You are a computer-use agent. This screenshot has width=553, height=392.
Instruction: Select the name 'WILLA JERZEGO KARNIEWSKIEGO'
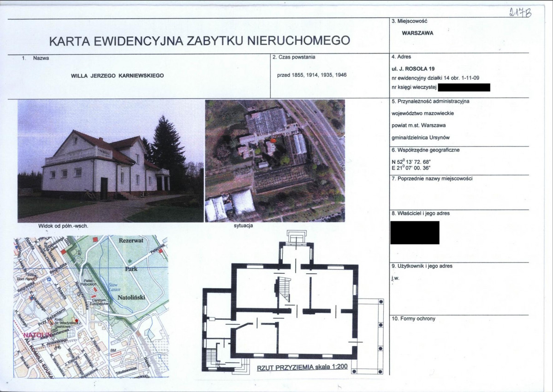(x=118, y=76)
